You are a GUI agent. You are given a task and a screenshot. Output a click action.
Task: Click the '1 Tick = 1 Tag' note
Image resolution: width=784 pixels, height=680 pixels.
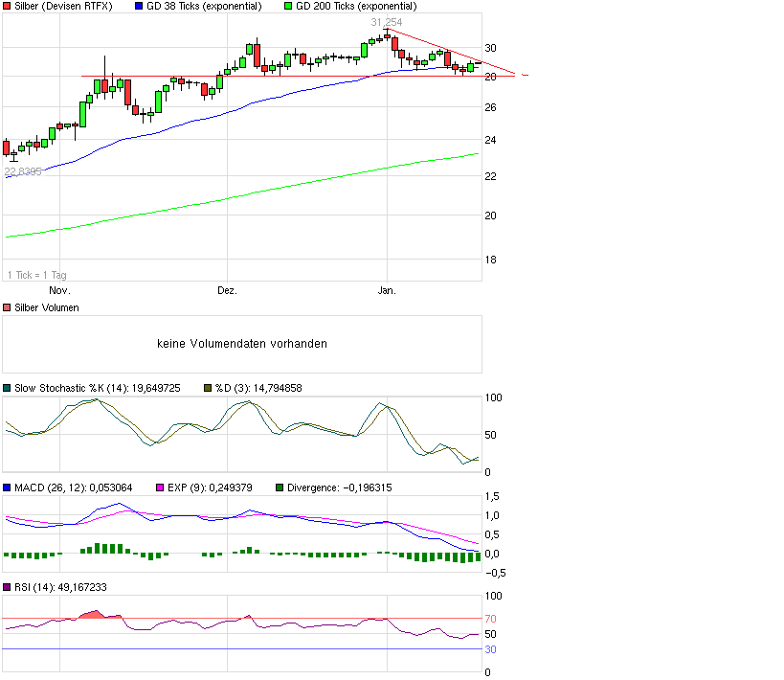click(37, 275)
